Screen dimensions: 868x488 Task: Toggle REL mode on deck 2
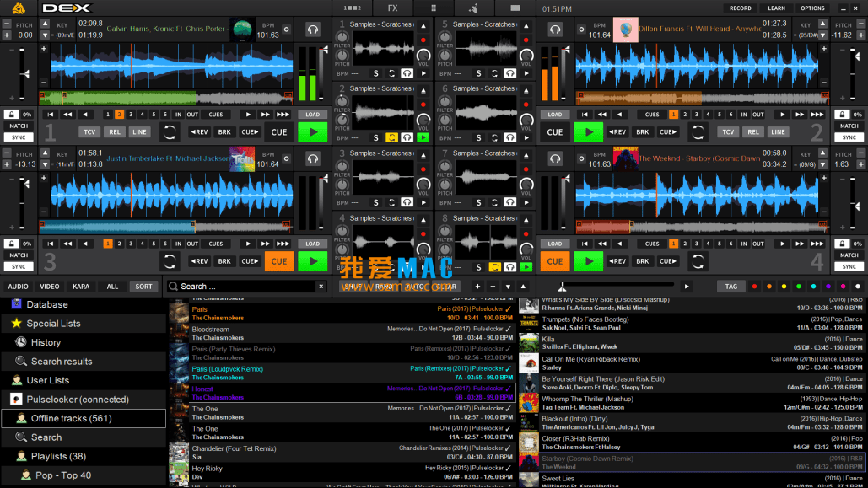pos(752,132)
